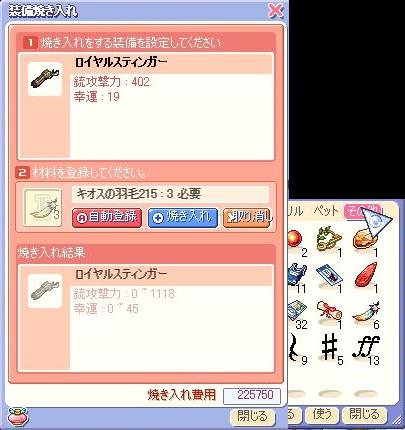Image resolution: width=405 pixels, height=430 pixels.
Task: Click the pink potion bottle icon
Action: coord(17,417)
